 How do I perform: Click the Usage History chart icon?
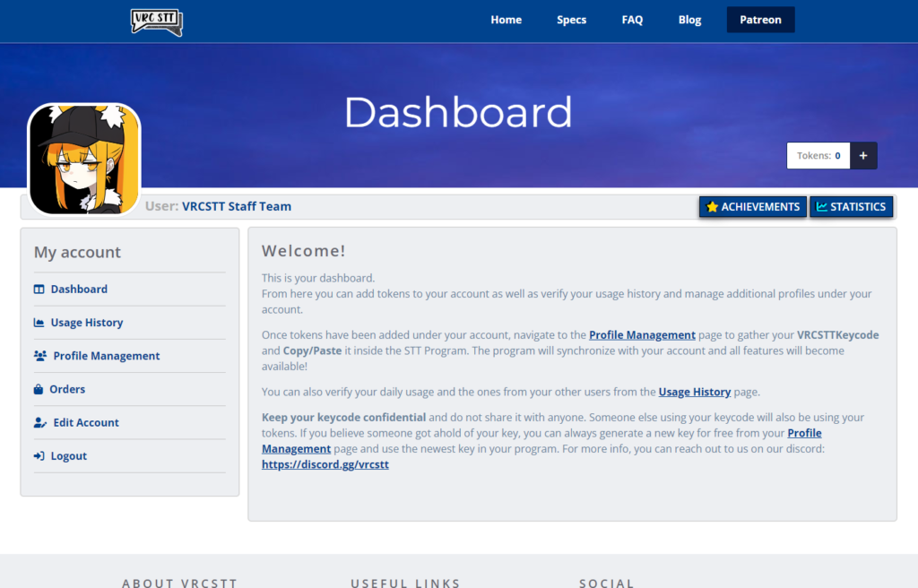tap(39, 323)
